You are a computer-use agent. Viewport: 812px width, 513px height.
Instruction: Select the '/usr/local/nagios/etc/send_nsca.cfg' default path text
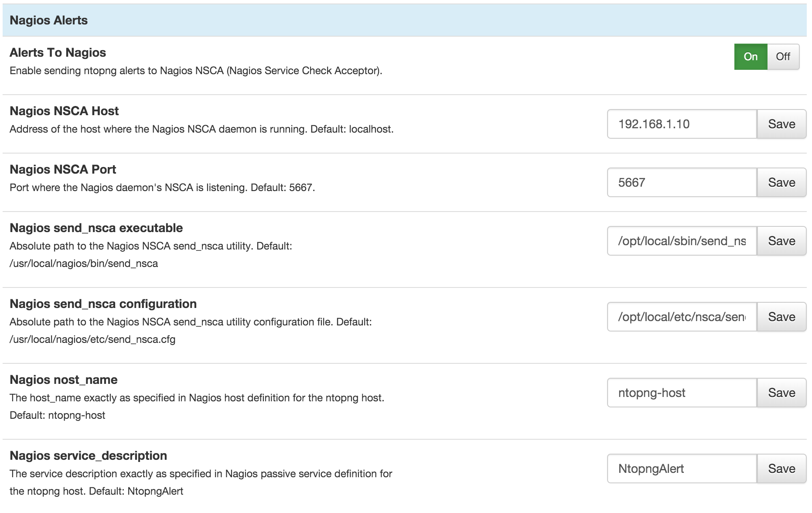pyautogui.click(x=92, y=339)
